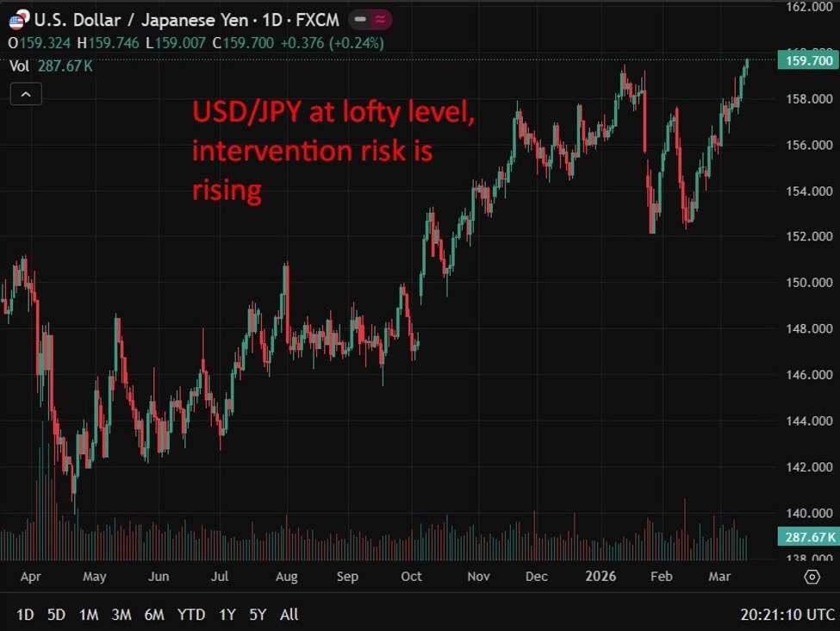
Task: Set the range to 1Y
Action: click(227, 615)
